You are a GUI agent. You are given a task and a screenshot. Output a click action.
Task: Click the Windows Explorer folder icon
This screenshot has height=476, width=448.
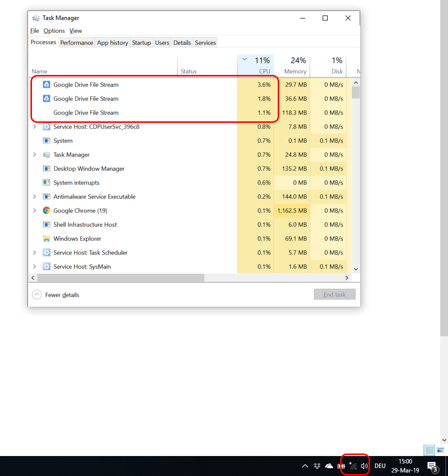46,239
